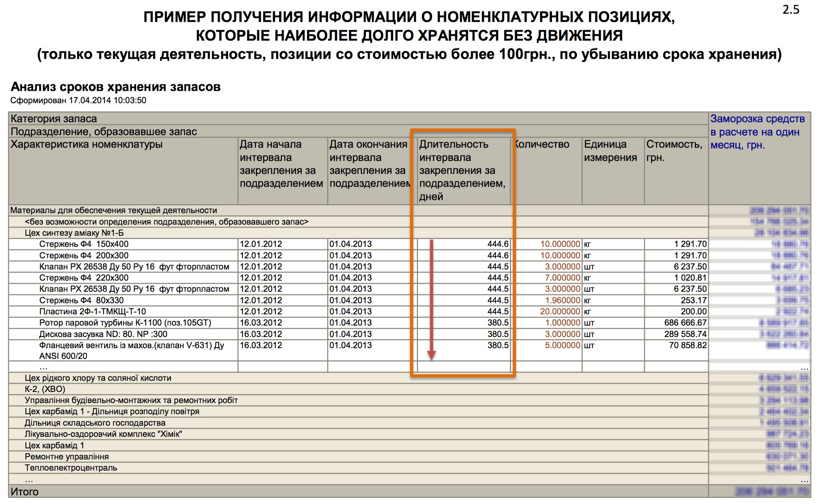Screen dimensions: 818x504
Task: Select the cost cell 686 666.67
Action: (x=685, y=323)
